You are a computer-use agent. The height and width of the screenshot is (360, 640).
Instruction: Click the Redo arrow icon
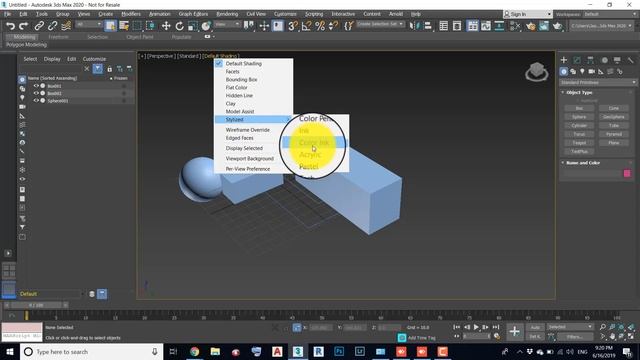click(24, 26)
